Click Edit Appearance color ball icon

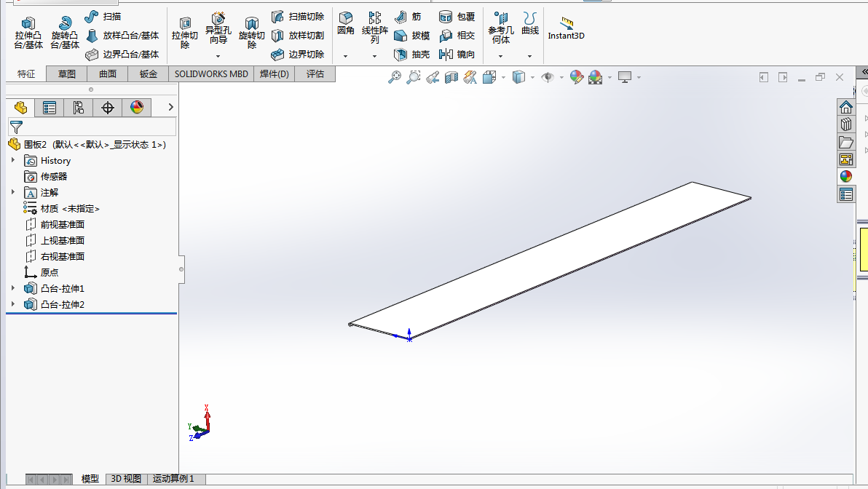(576, 77)
